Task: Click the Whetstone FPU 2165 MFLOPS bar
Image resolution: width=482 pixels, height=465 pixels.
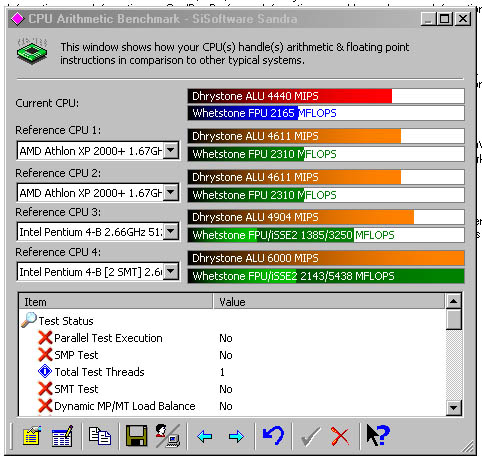Action: tap(326, 113)
